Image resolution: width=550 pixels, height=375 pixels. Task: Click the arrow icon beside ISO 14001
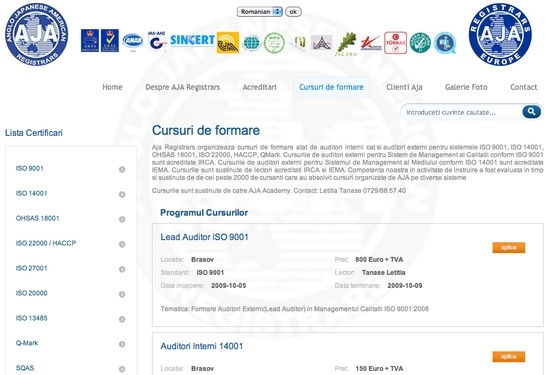tap(122, 194)
